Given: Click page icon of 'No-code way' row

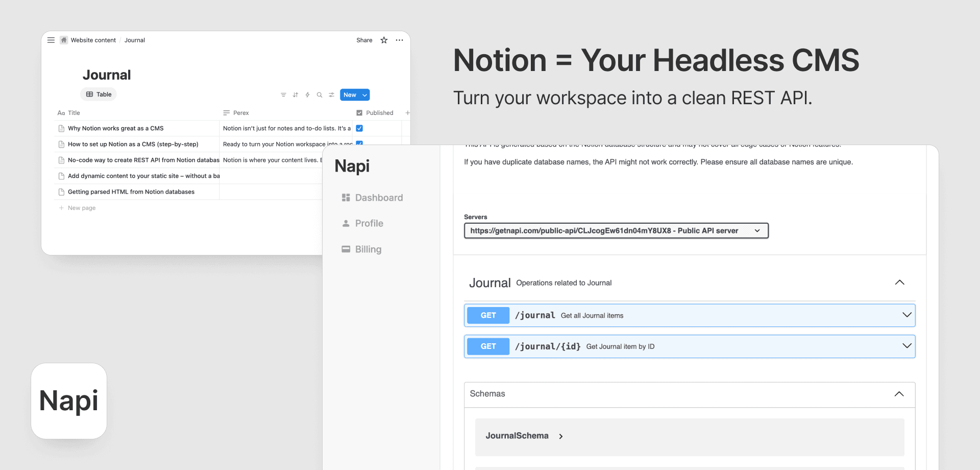Looking at the screenshot, I should pos(61,160).
